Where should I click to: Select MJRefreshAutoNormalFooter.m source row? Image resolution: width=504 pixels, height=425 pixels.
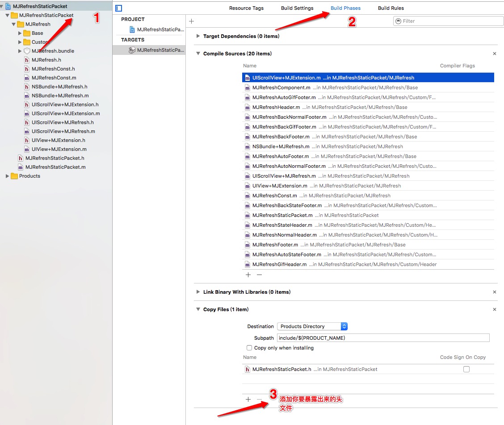pyautogui.click(x=368, y=166)
